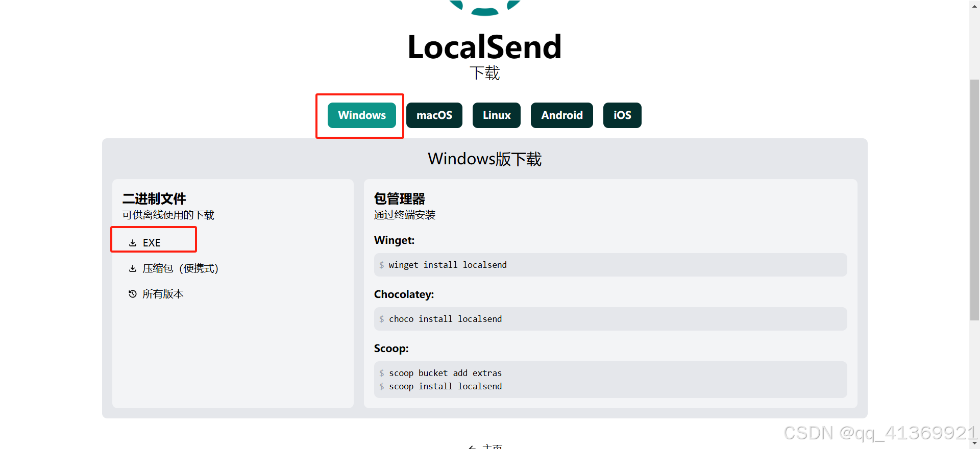Open the Android download tab

(562, 115)
